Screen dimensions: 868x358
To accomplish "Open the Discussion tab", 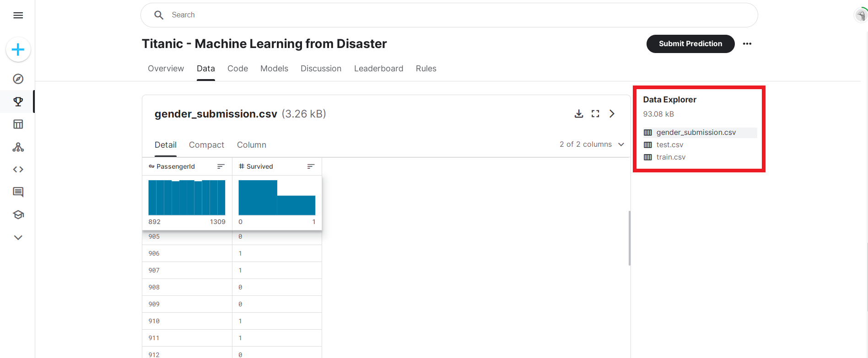I will click(x=321, y=69).
